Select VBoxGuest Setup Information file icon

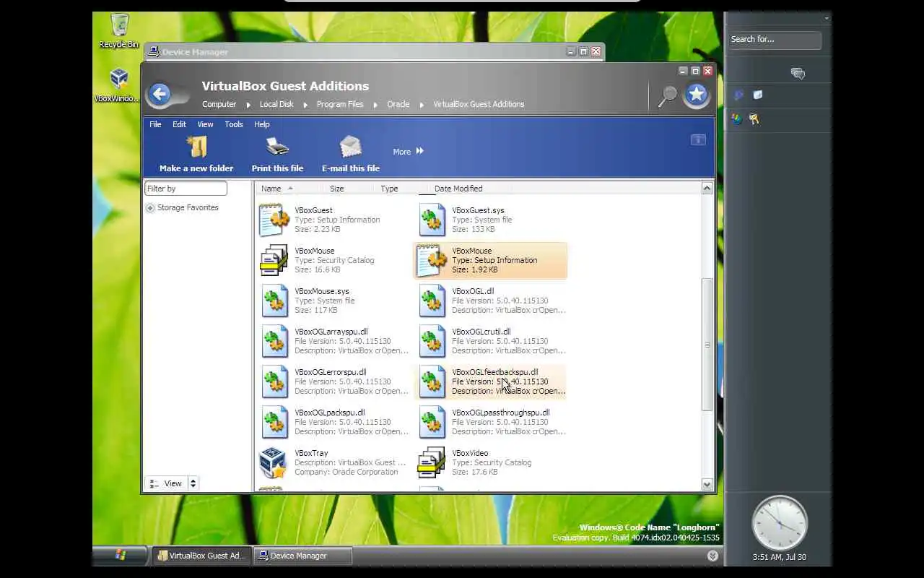pyautogui.click(x=274, y=220)
